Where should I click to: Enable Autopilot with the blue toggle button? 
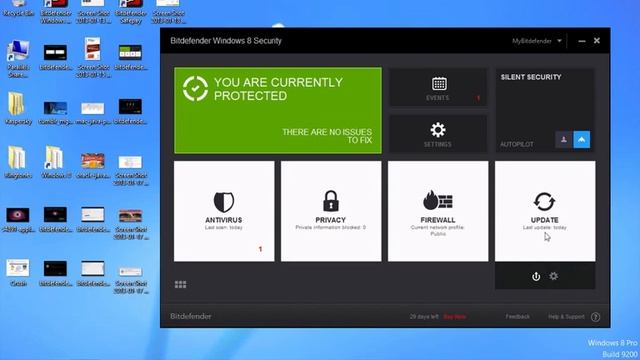[582, 140]
